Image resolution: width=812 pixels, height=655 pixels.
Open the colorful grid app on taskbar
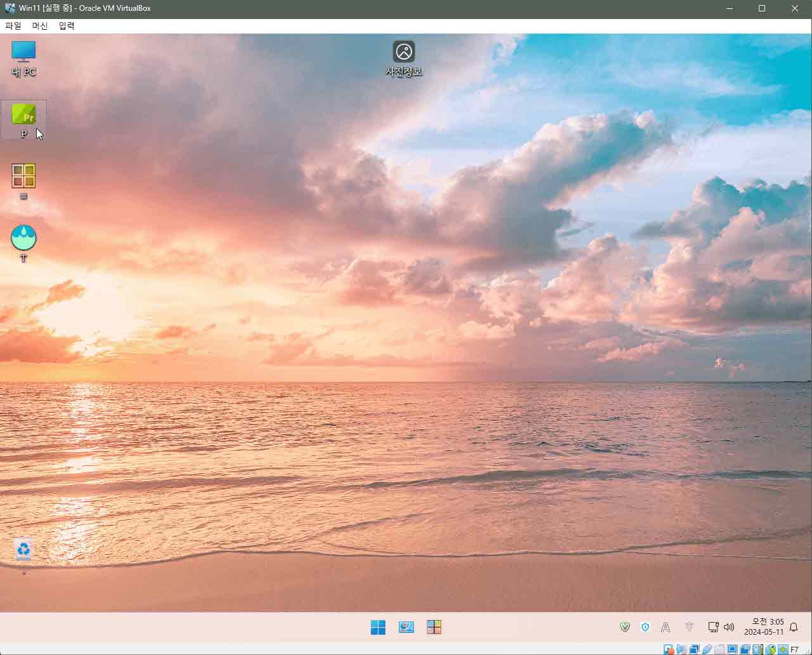[434, 627]
